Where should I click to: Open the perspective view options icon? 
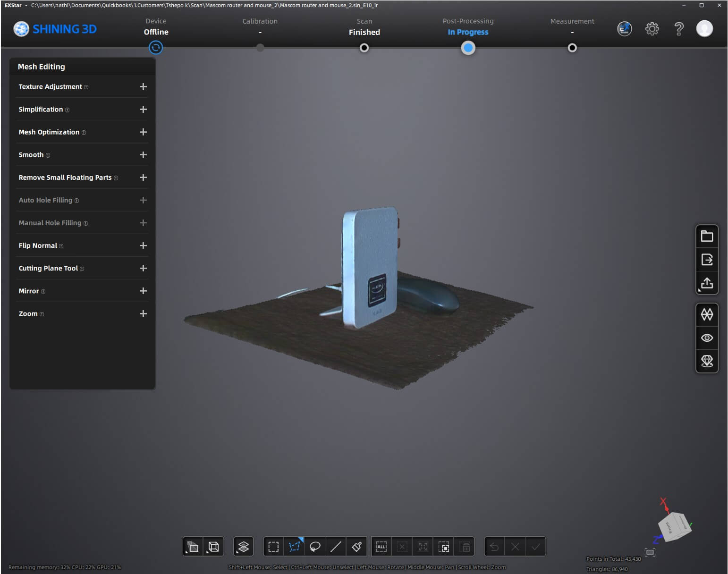pyautogui.click(x=193, y=547)
